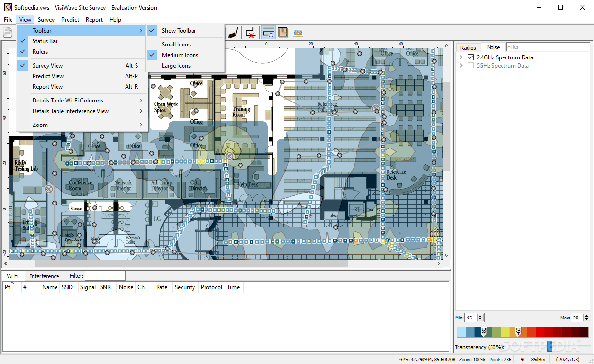Check 5GHz Spectrum Data checkbox

tap(470, 66)
